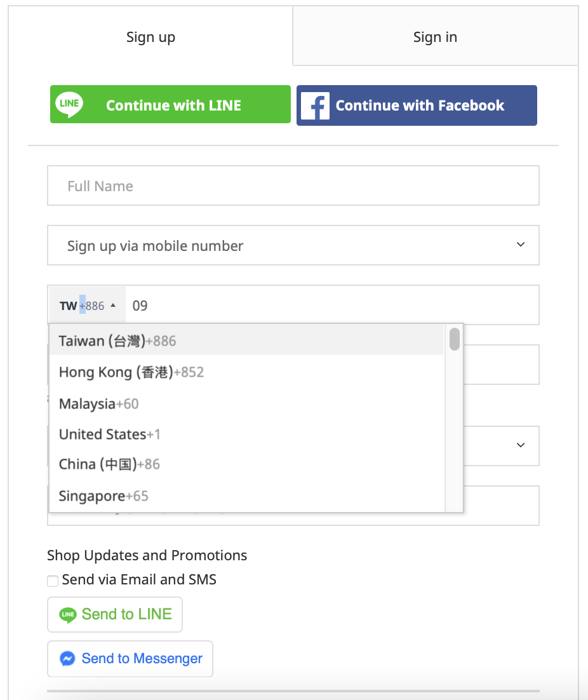Enable Send via Email and SMS checkbox
This screenshot has height=700, width=588.
click(53, 581)
